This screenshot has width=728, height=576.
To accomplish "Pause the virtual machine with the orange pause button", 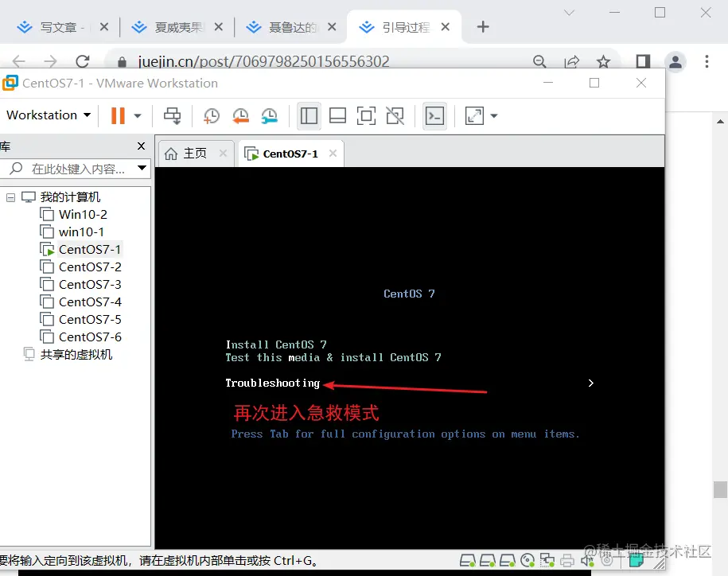I will click(x=118, y=115).
